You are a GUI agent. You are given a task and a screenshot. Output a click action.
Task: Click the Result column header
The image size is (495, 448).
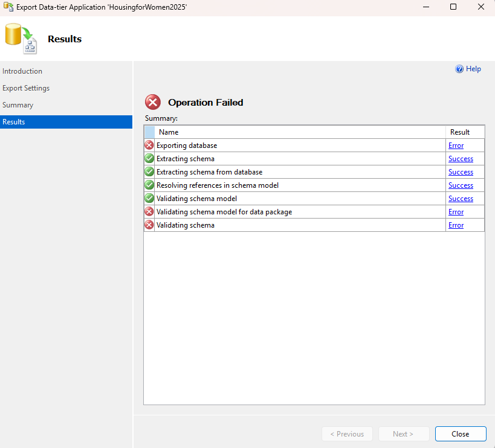point(459,132)
